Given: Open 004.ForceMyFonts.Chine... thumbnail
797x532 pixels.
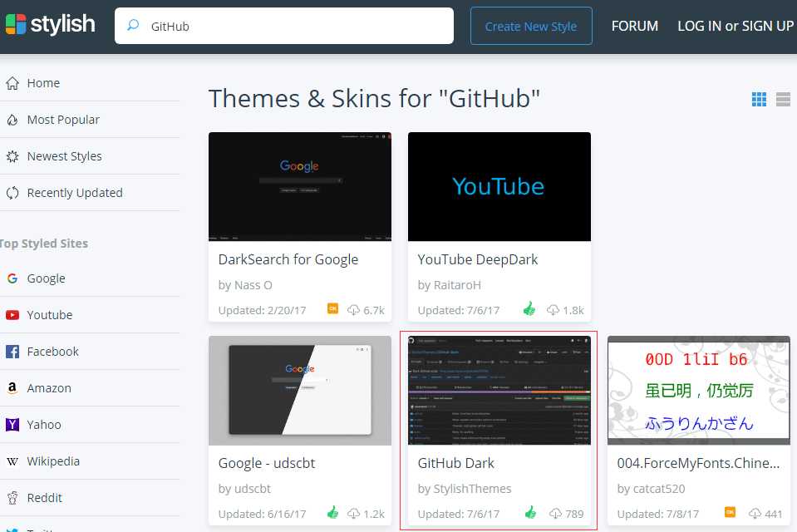Looking at the screenshot, I should coord(698,391).
